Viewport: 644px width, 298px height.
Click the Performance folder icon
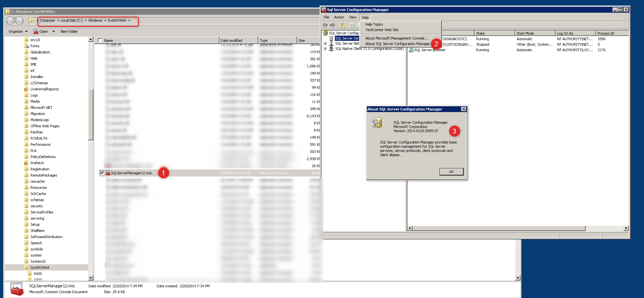coord(27,144)
